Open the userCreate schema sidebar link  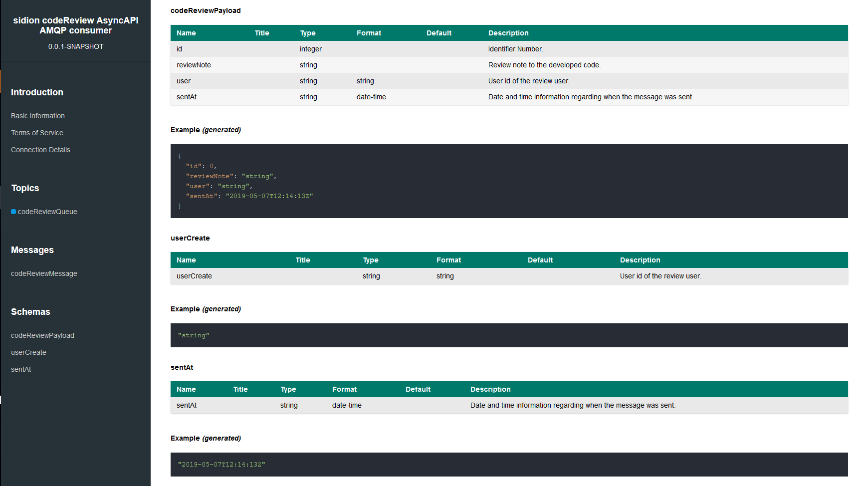[28, 352]
